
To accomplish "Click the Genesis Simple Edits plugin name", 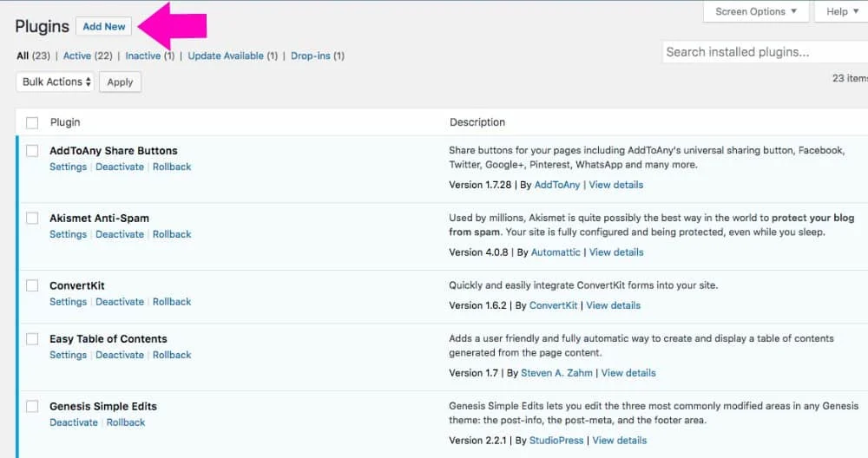I will pyautogui.click(x=103, y=407).
